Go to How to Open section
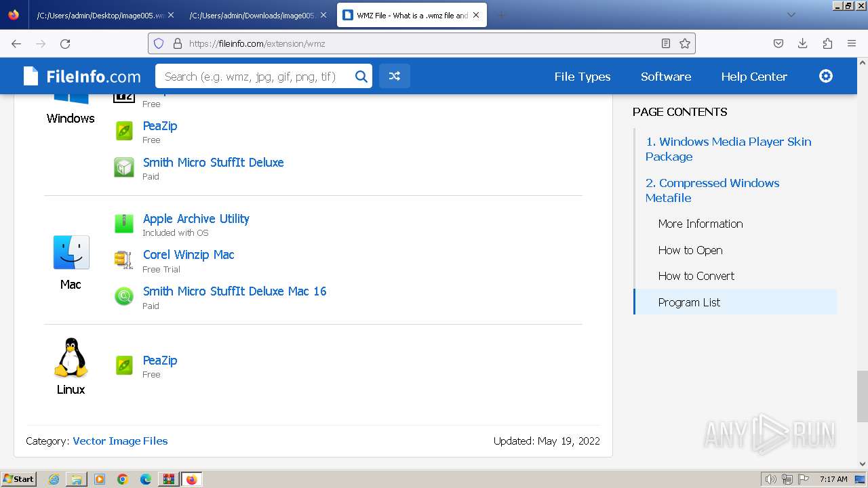This screenshot has width=868, height=488. click(x=690, y=250)
